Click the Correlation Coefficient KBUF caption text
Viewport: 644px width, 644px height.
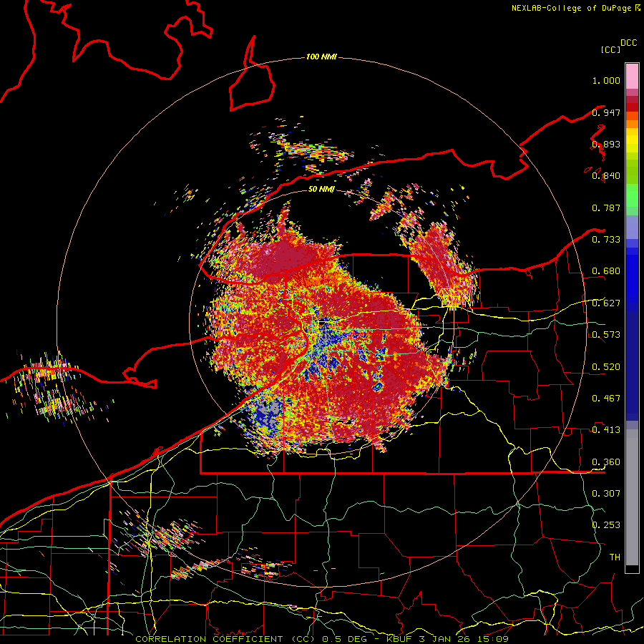[x=322, y=639]
